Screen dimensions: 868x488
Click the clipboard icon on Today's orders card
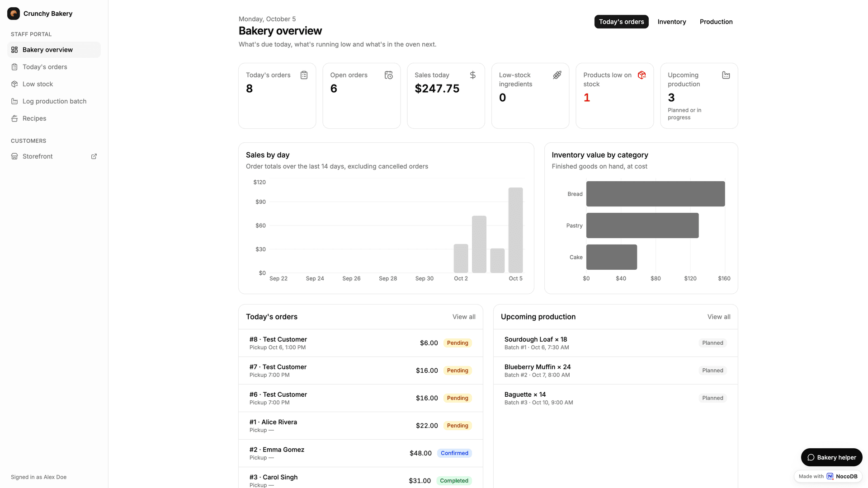[x=304, y=75]
